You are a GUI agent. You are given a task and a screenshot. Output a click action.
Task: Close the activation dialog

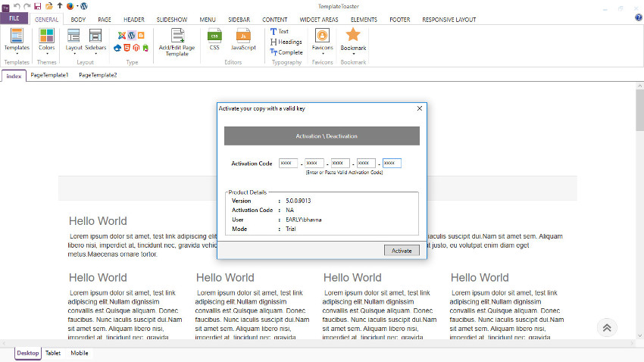(419, 108)
